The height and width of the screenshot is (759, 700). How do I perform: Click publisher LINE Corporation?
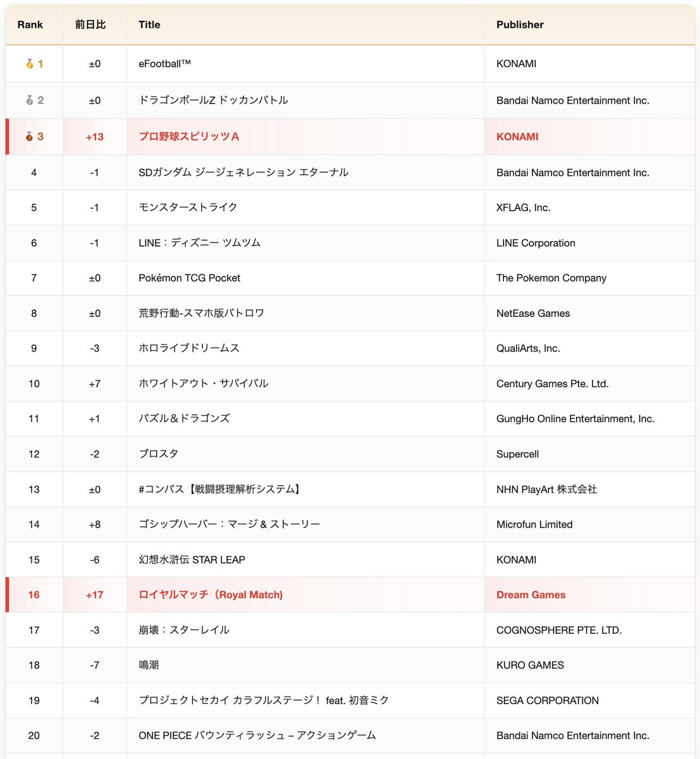tap(536, 243)
